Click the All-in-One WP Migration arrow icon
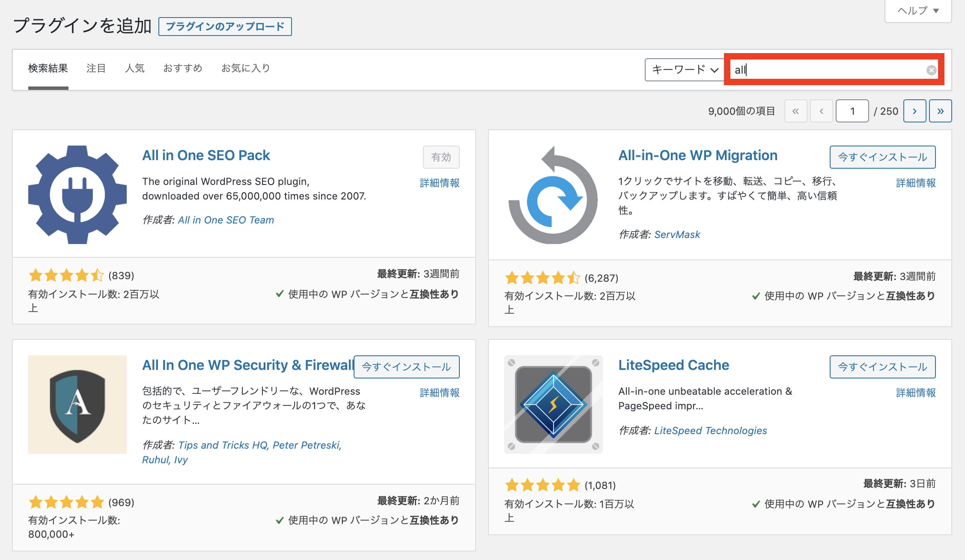Viewport: 965px width, 560px height. 554,195
